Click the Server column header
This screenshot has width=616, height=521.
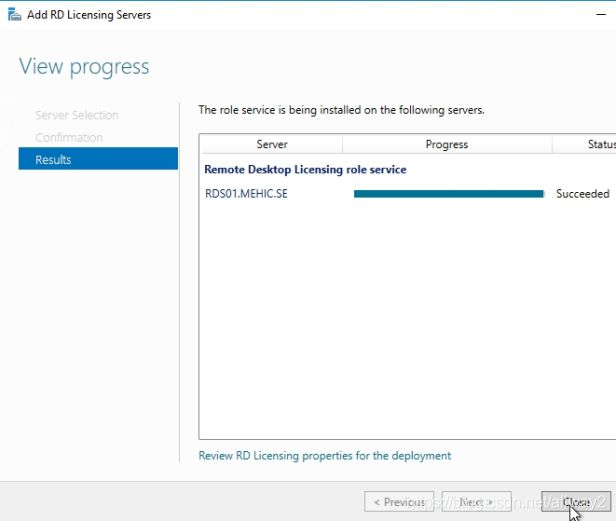point(271,144)
